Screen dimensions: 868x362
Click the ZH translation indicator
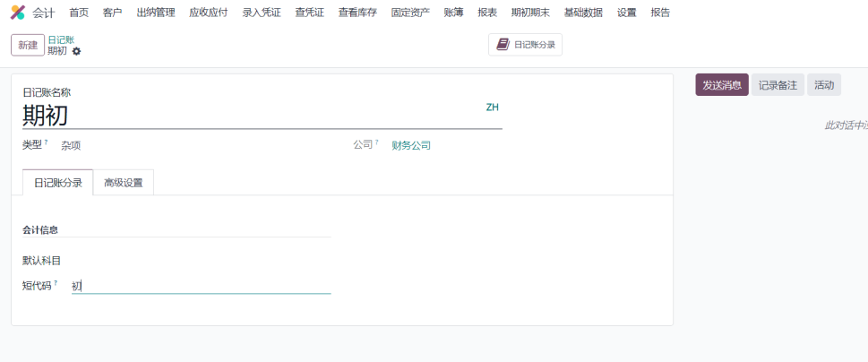(x=492, y=108)
